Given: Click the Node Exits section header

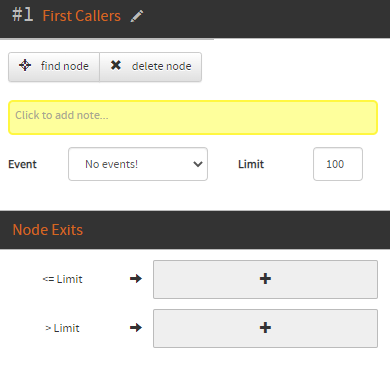Looking at the screenshot, I should click(48, 230).
